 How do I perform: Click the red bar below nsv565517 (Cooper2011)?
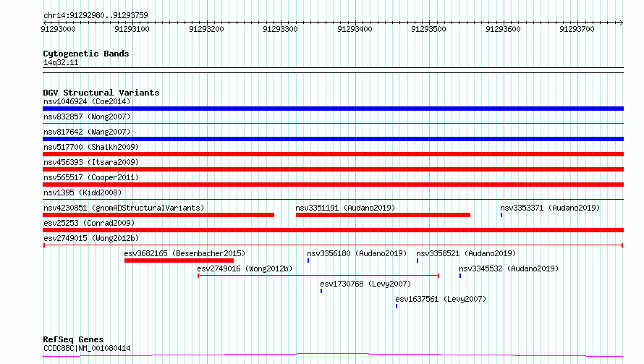point(333,185)
